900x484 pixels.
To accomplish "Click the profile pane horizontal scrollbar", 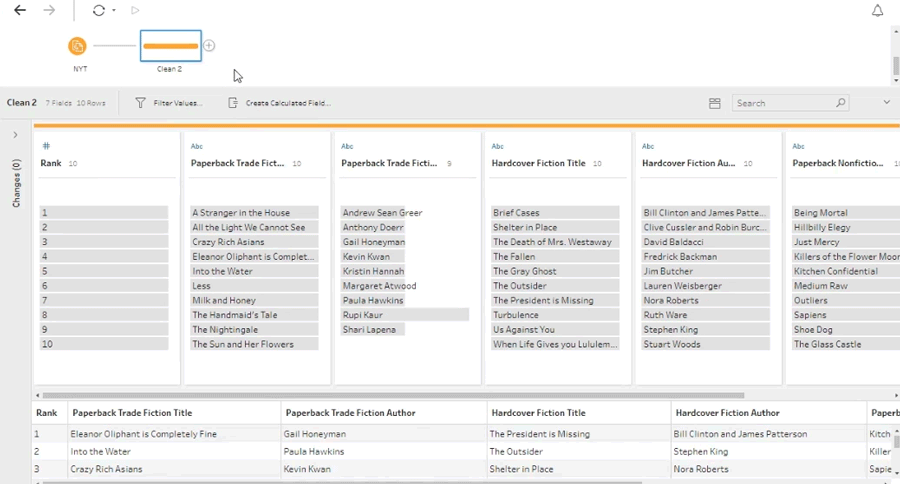I will pyautogui.click(x=390, y=395).
